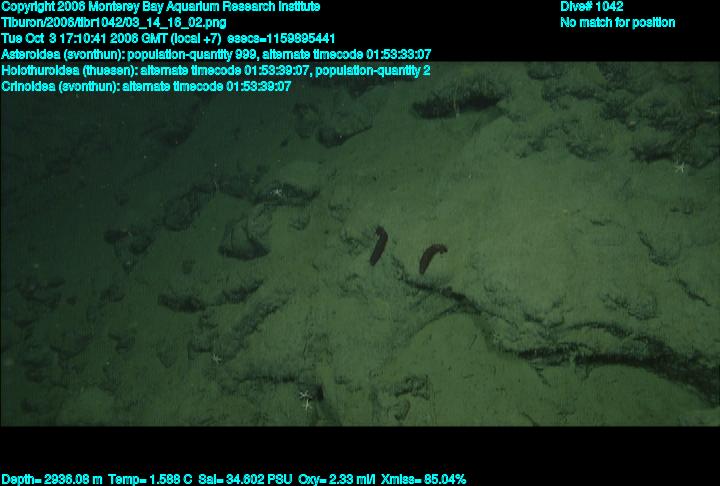Click the Copyright 2006 Monterey Bay text
Viewport: 720px width, 486px height.
tap(161, 7)
